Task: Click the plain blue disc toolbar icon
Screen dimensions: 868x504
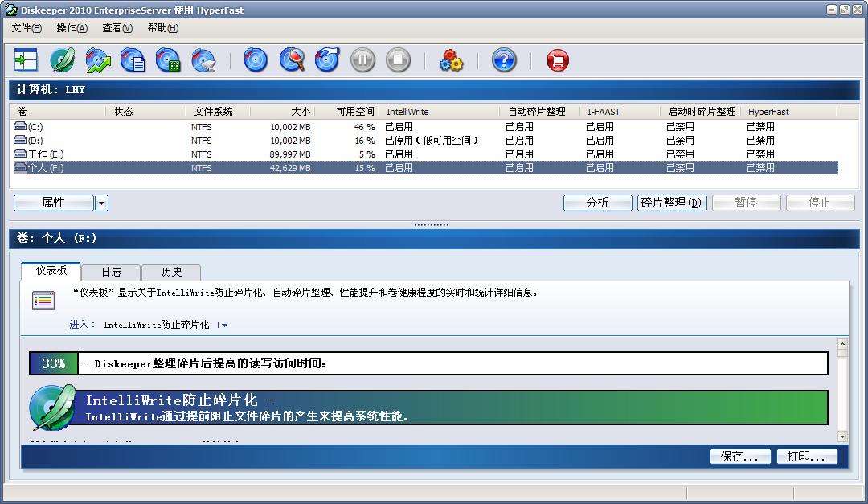Action: click(256, 59)
